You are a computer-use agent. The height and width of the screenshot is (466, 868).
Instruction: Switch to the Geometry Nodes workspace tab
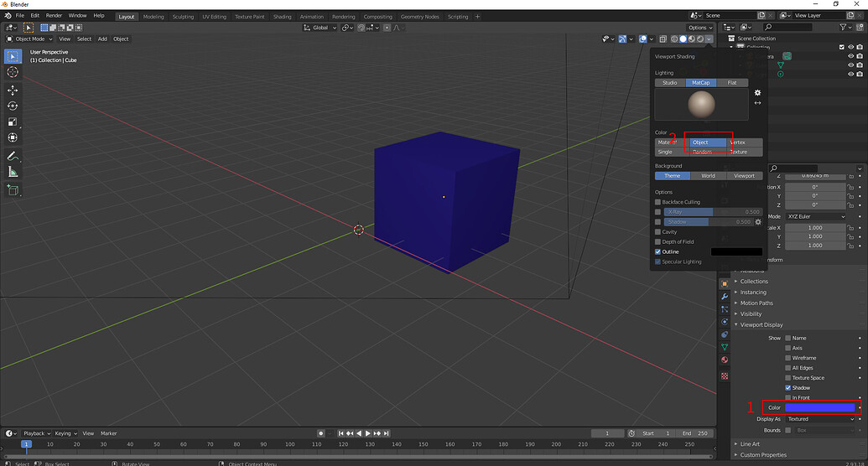coord(419,17)
